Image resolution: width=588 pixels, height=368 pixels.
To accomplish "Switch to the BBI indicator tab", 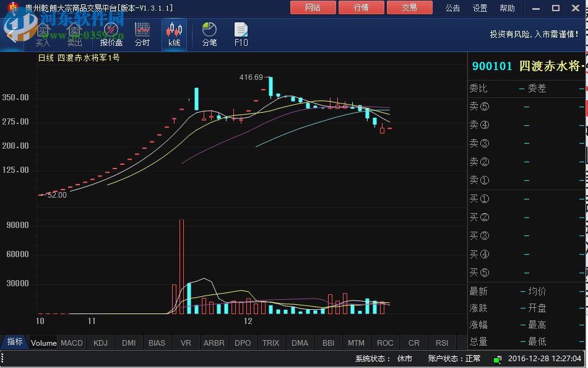I will (329, 343).
